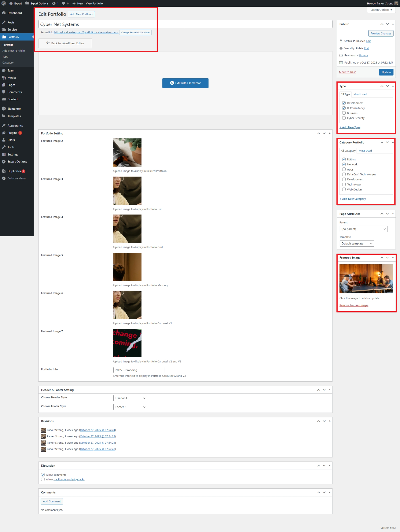Open the Plugins sidebar menu icon
Viewport: 400px width, 532px height.
(x=4, y=133)
